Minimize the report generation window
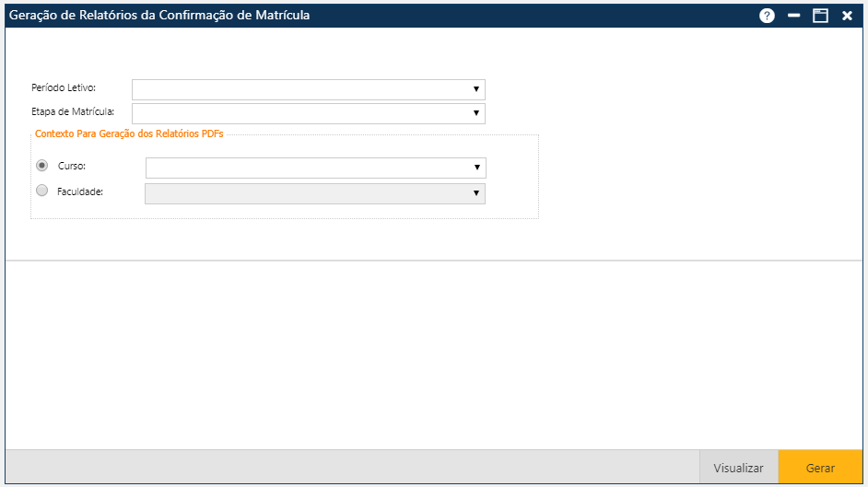This screenshot has width=868, height=487. (793, 16)
